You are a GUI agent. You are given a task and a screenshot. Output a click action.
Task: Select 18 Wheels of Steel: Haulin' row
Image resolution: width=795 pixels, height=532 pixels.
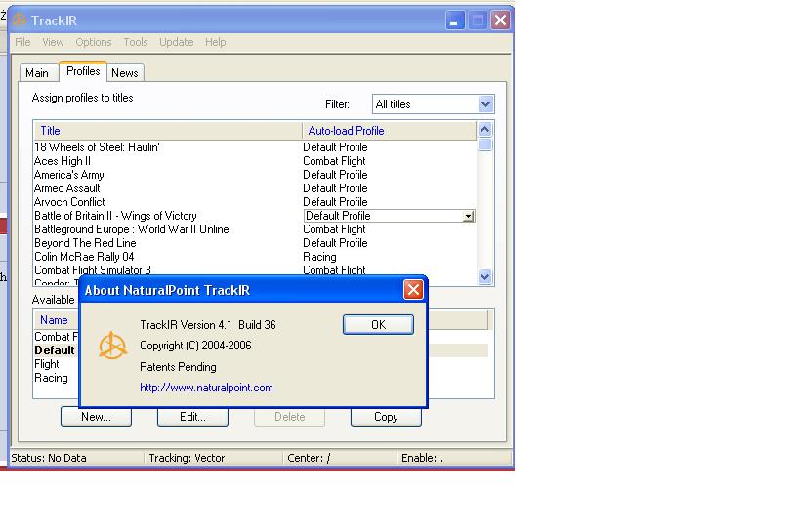click(x=97, y=147)
